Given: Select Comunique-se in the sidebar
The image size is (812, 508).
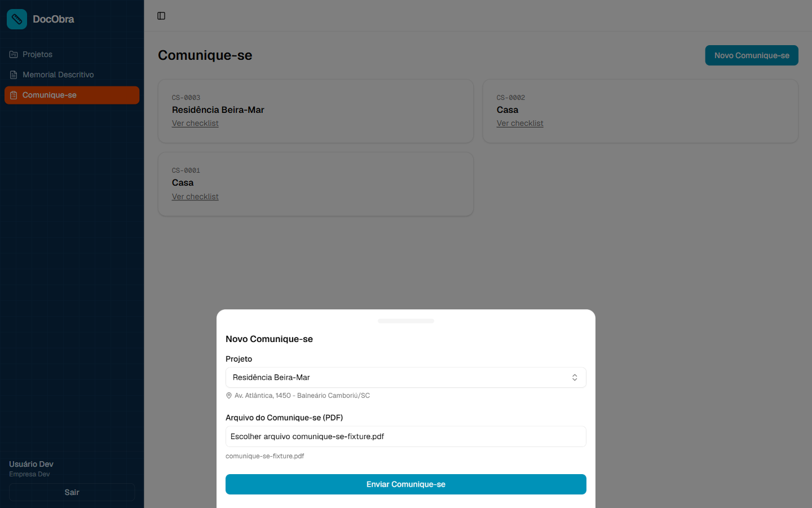Looking at the screenshot, I should [72, 95].
